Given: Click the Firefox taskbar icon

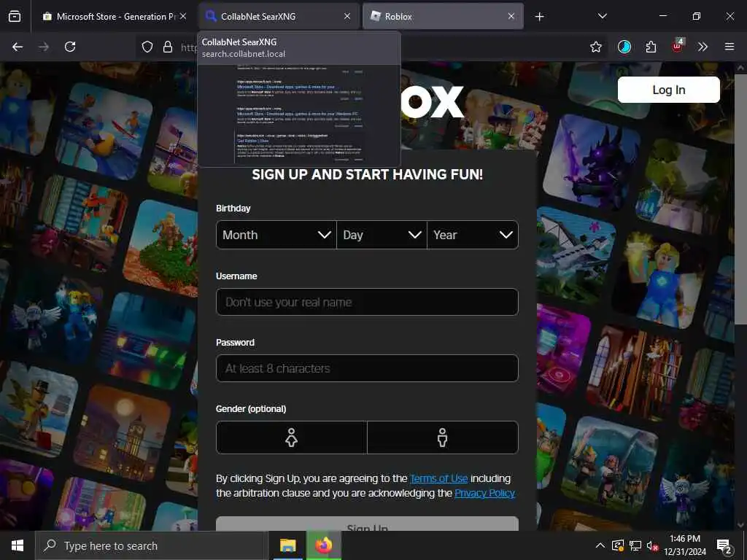Looking at the screenshot, I should [x=323, y=545].
